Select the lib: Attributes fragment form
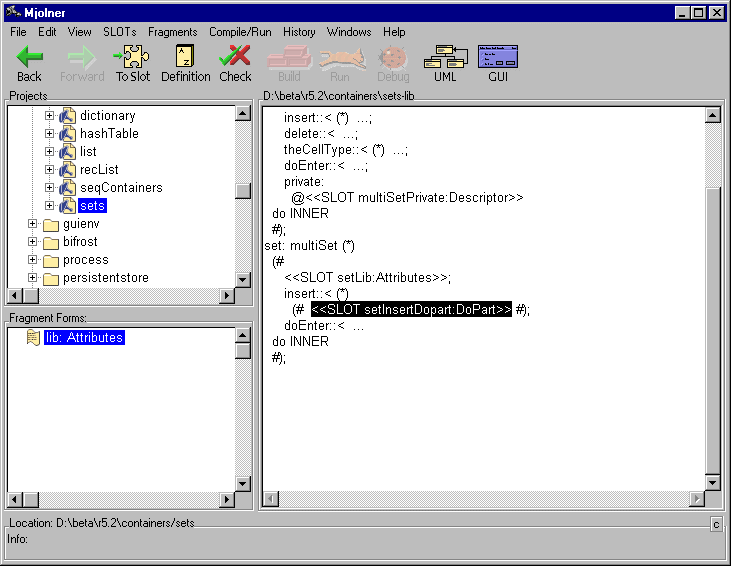731x566 pixels. coord(84,338)
